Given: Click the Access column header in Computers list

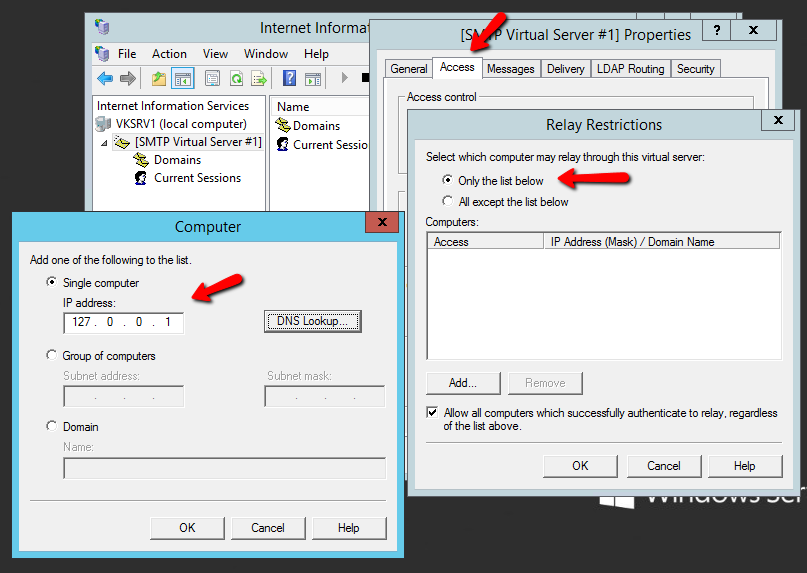Looking at the screenshot, I should pyautogui.click(x=485, y=241).
